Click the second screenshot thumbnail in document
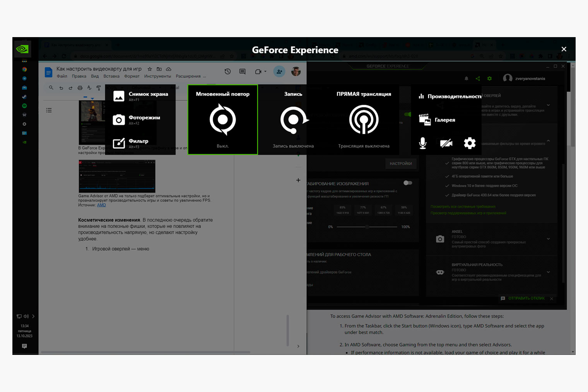The image size is (588, 392). click(117, 176)
